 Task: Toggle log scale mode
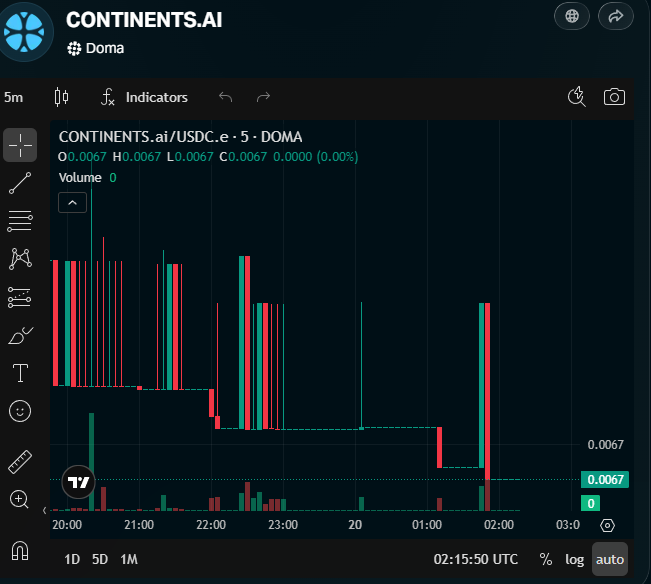tap(574, 559)
